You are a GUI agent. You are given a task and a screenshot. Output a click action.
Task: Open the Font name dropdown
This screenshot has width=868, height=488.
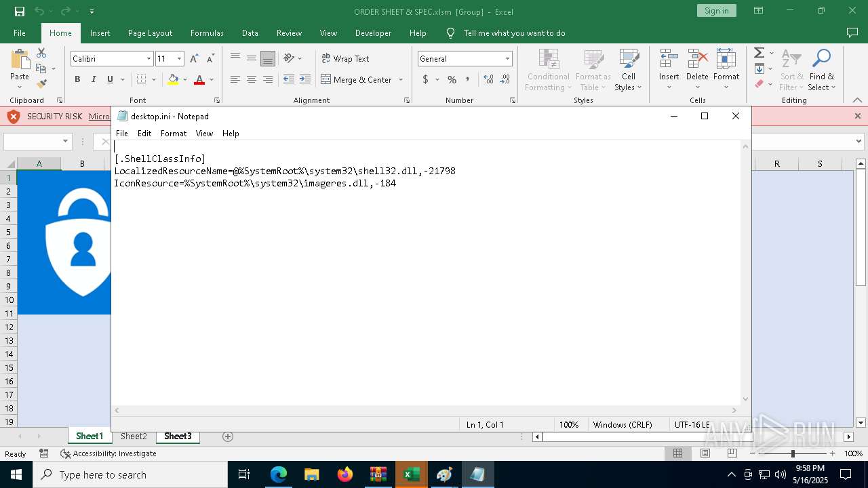point(149,59)
